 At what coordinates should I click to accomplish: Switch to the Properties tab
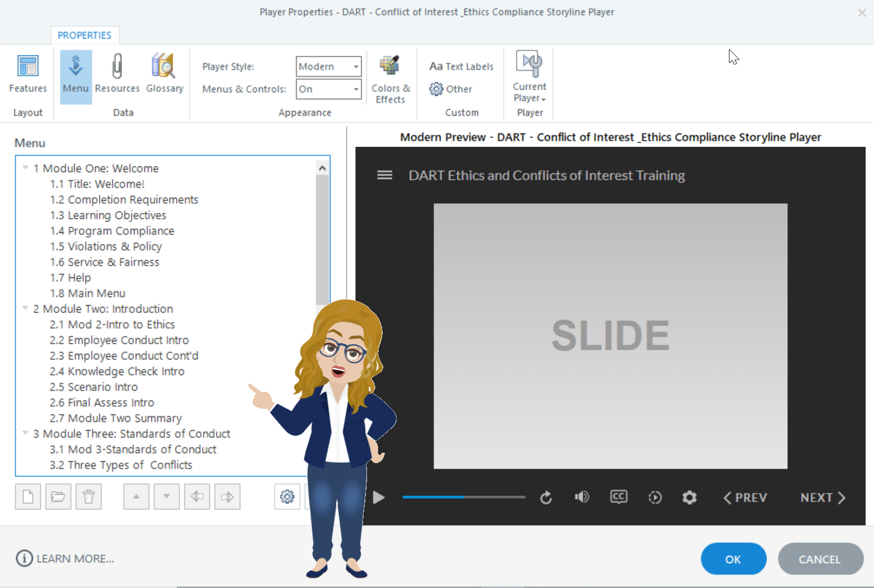point(84,35)
